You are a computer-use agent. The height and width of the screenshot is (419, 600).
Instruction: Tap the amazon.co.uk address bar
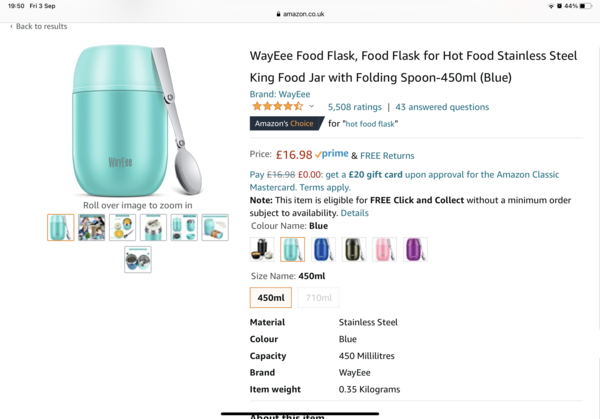point(300,14)
